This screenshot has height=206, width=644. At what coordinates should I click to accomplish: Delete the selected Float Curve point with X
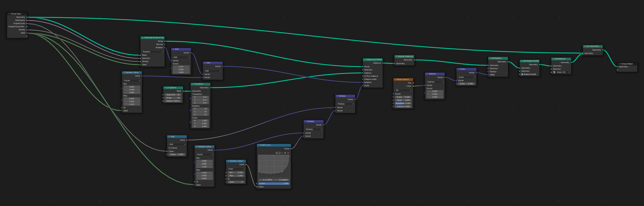pos(288,153)
